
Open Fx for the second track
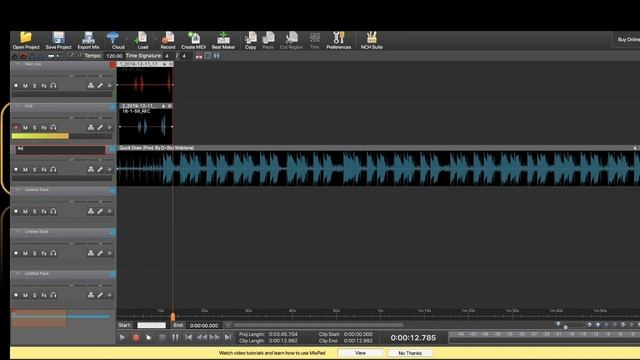point(44,128)
